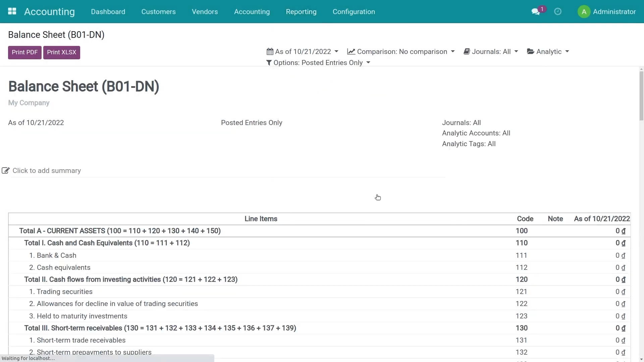Image resolution: width=644 pixels, height=362 pixels.
Task: Open the apps grid menu icon
Action: tap(12, 11)
